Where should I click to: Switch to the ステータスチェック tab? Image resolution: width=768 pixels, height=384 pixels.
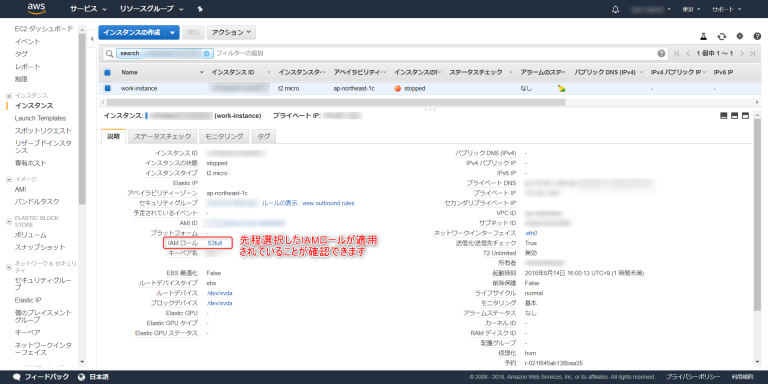tap(163, 137)
